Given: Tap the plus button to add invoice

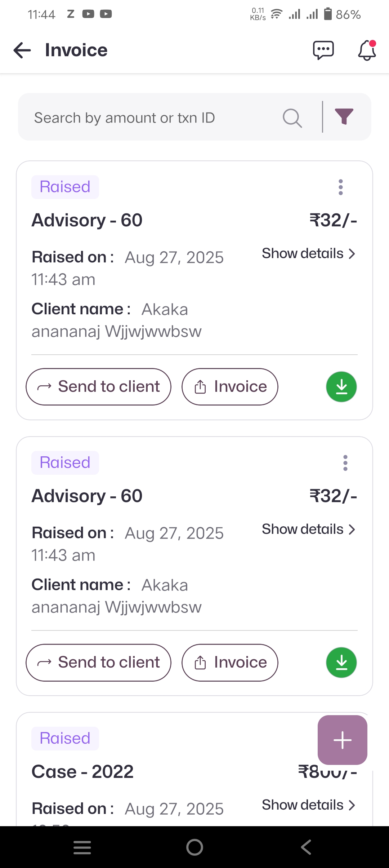Looking at the screenshot, I should point(342,740).
